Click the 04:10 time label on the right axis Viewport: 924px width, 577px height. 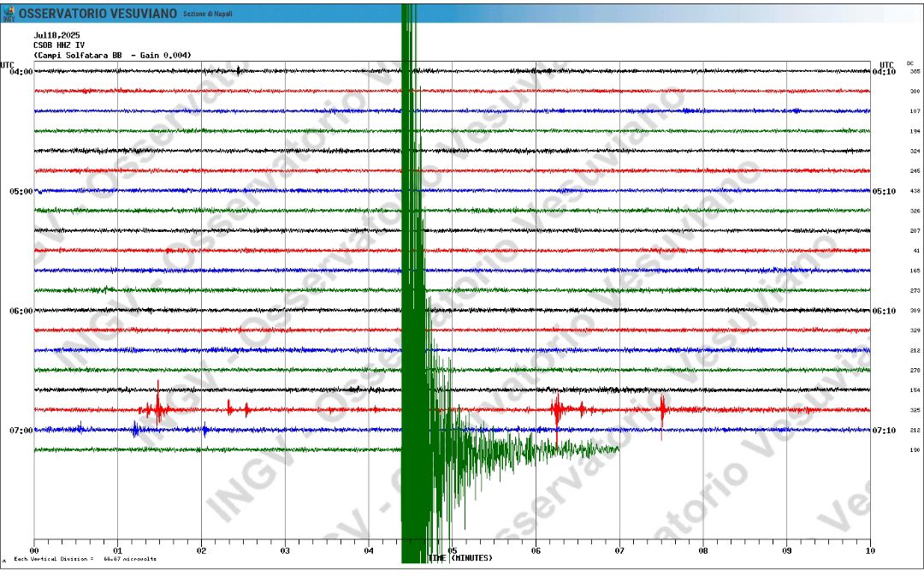click(x=884, y=72)
